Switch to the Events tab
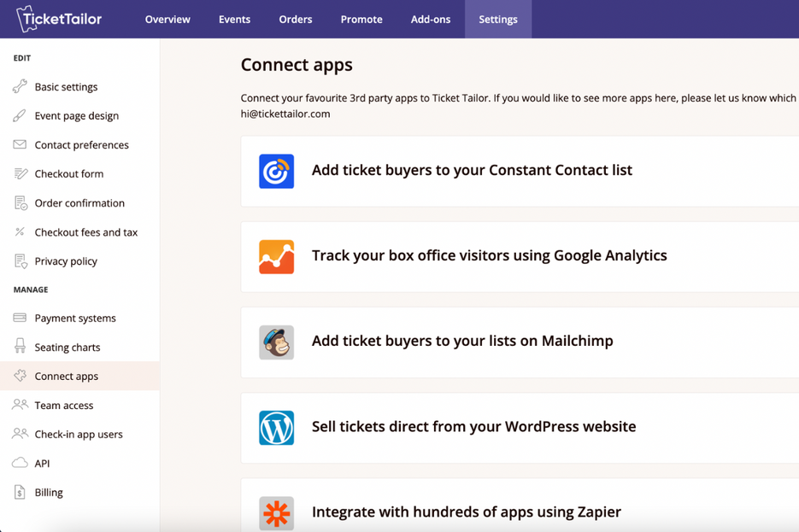 click(234, 19)
